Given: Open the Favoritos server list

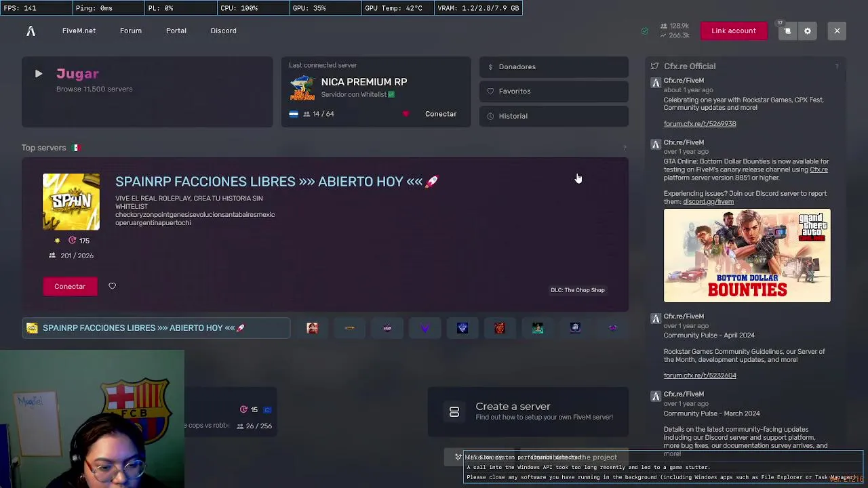Looking at the screenshot, I should (553, 91).
